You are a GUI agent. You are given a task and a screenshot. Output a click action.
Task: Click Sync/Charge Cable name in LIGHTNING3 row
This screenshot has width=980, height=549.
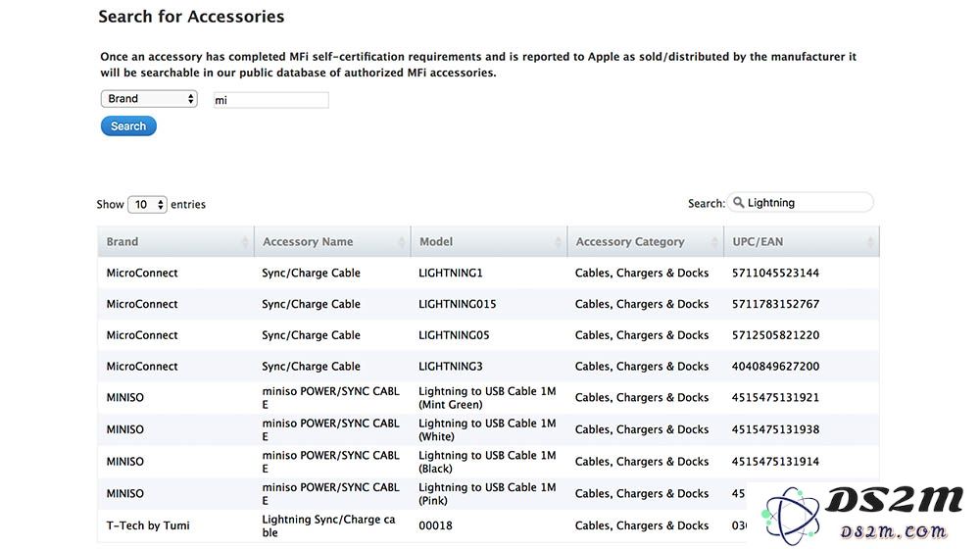tap(312, 367)
